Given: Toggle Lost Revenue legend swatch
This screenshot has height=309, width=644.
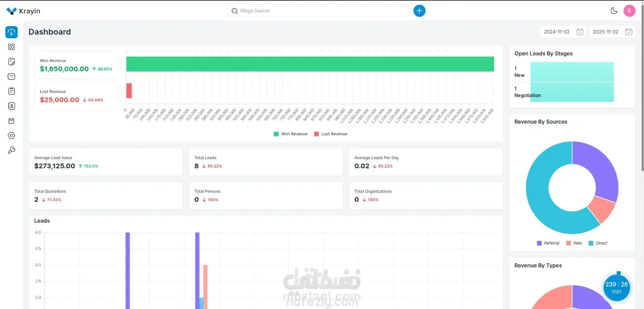Looking at the screenshot, I should [x=316, y=134].
